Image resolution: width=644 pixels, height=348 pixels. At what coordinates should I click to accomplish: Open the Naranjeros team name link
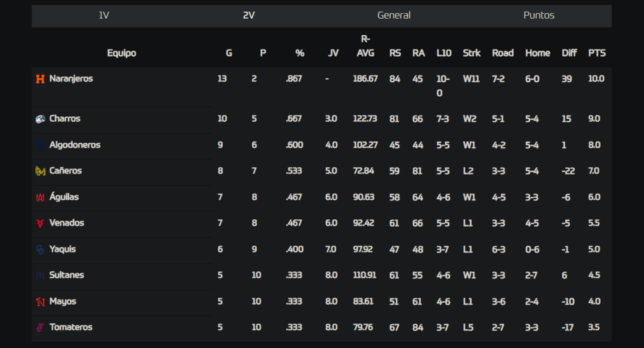point(71,79)
